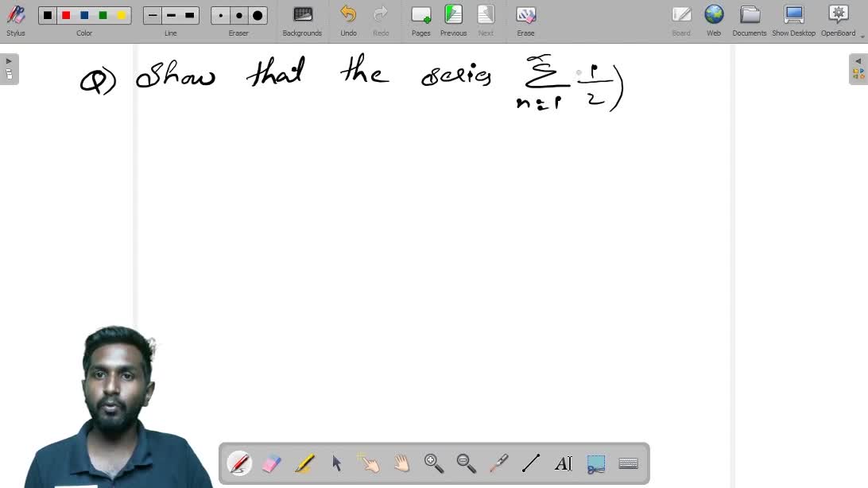
Task: Choose the largest eraser size
Action: tap(258, 16)
